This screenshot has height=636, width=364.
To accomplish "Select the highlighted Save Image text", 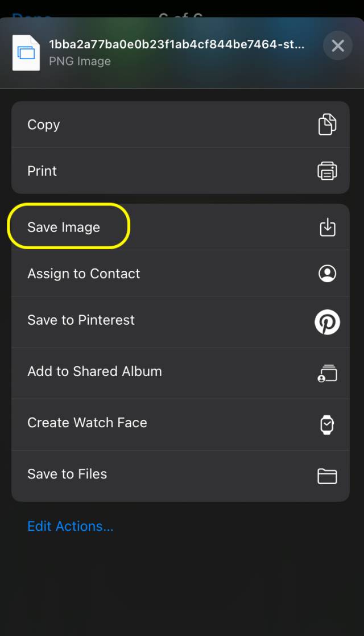I will (x=64, y=227).
